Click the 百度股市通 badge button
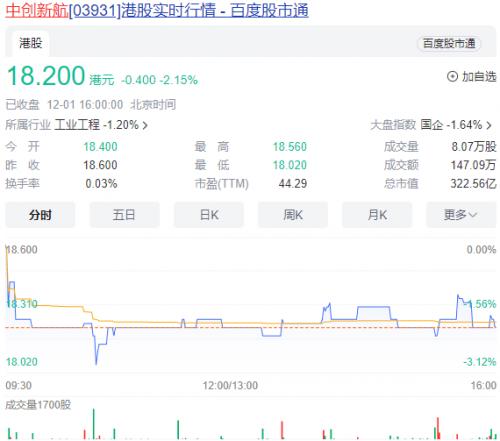Screen dimensions: 500x441 click(449, 43)
